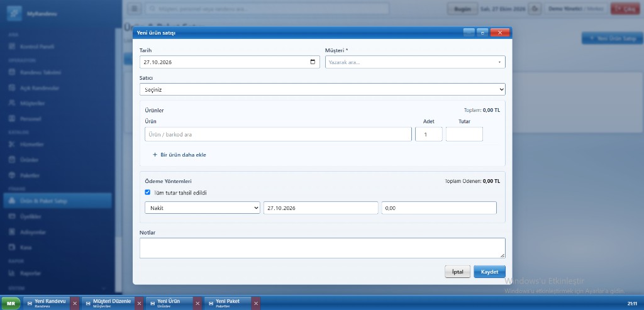
Task: Maximize the 'Yeni ürün satışı' dialog
Action: [x=482, y=33]
